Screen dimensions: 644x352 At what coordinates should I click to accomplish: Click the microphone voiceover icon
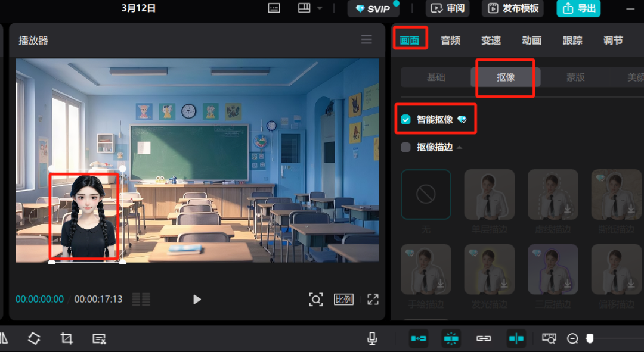[372, 338]
